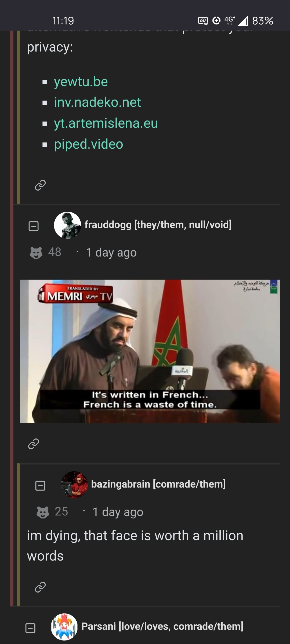Viewport: 290px width, 644px height.
Task: Copy permalink icon below MEMRI image
Action: [x=34, y=444]
